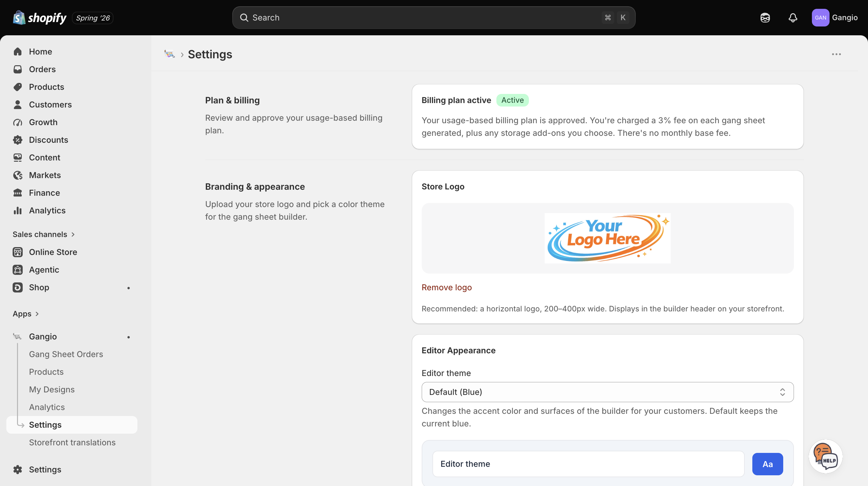Open Storefront translations
Image resolution: width=868 pixels, height=486 pixels.
(x=72, y=443)
